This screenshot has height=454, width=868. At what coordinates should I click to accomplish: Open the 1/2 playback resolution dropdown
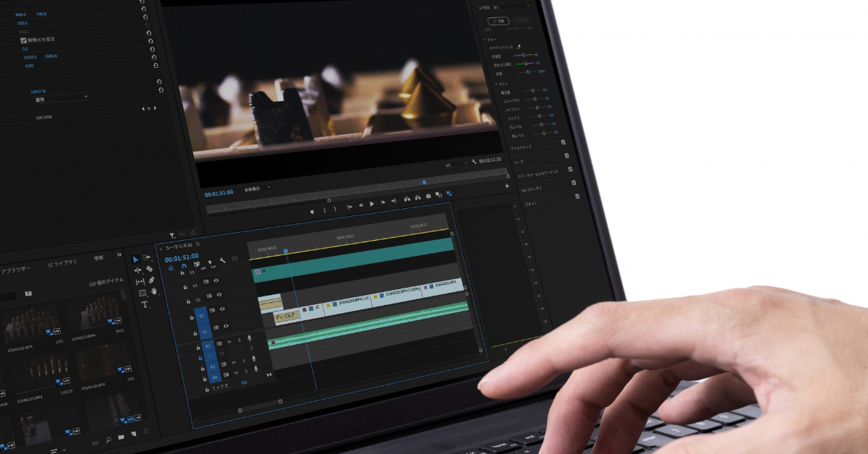456,164
